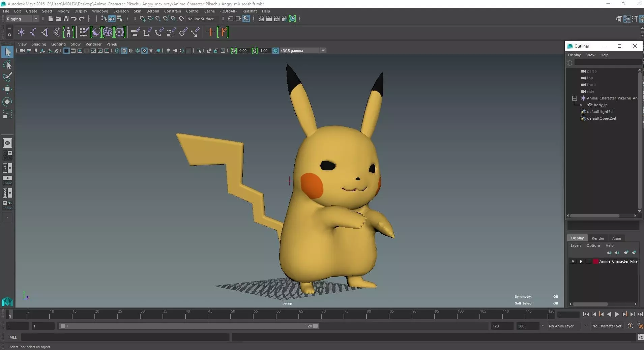Click the shelf options gear icon
Image resolution: width=644 pixels, height=350 pixels.
point(9,35)
